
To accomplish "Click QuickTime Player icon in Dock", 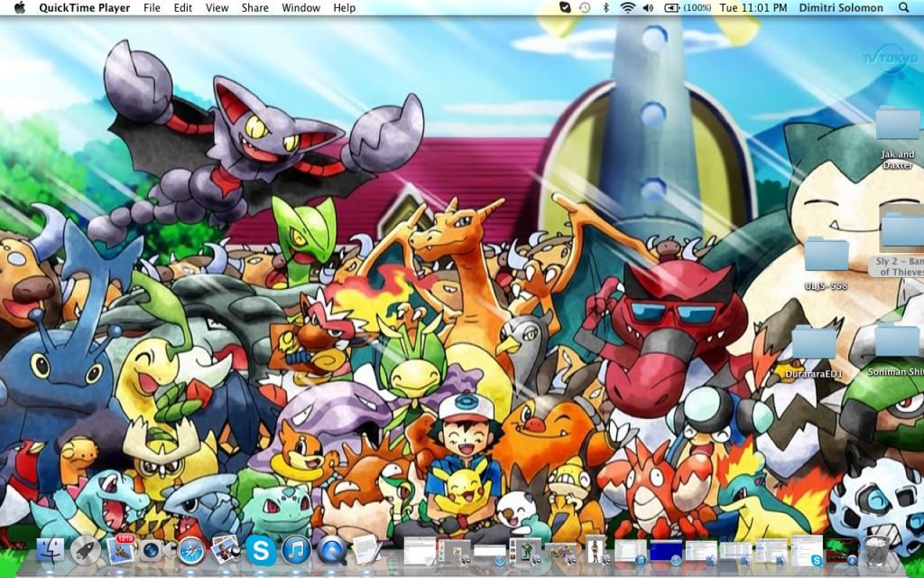I will [x=332, y=551].
